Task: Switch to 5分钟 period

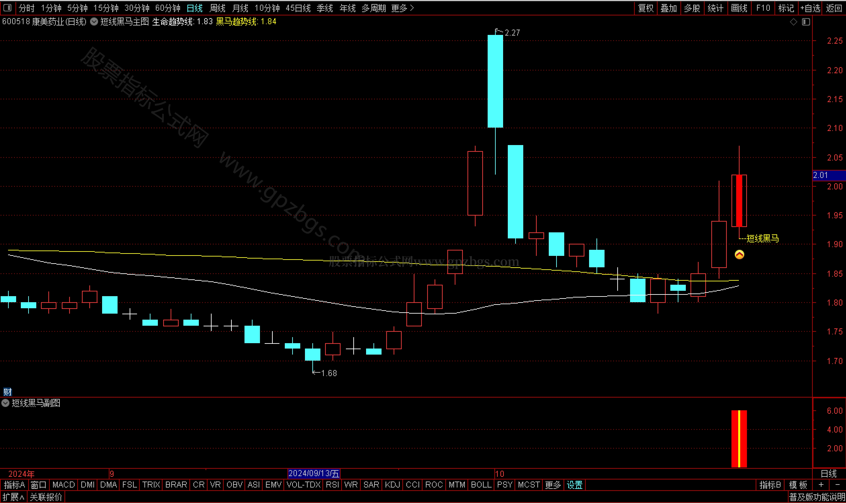Action: point(77,8)
